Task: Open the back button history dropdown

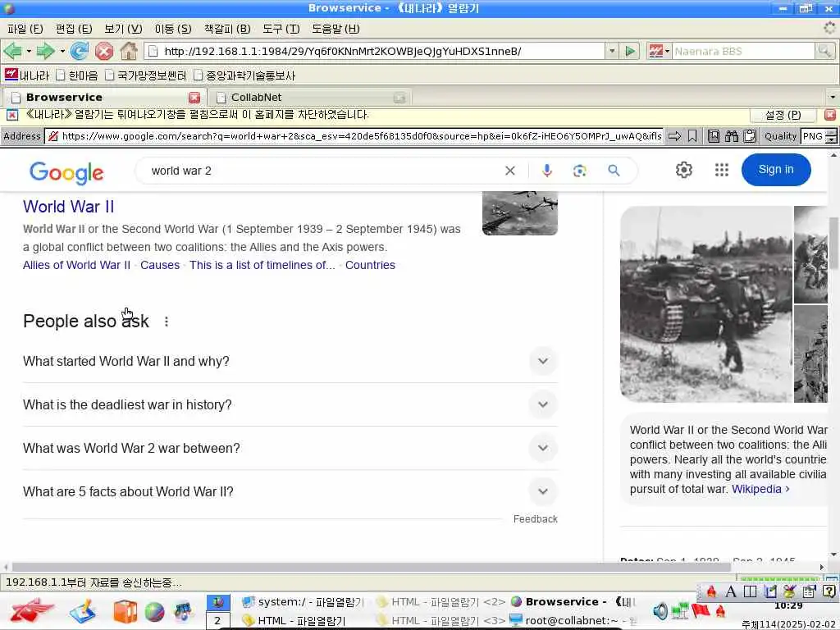Action: [29, 52]
